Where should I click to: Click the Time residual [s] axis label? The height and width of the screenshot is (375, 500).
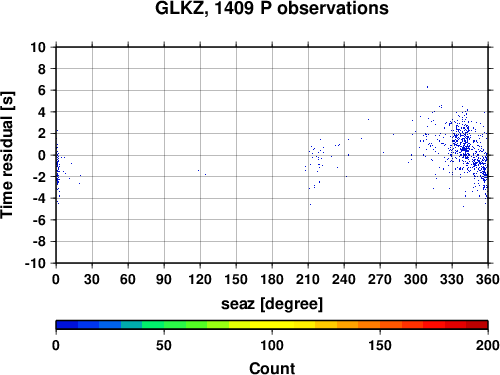click(x=8, y=155)
